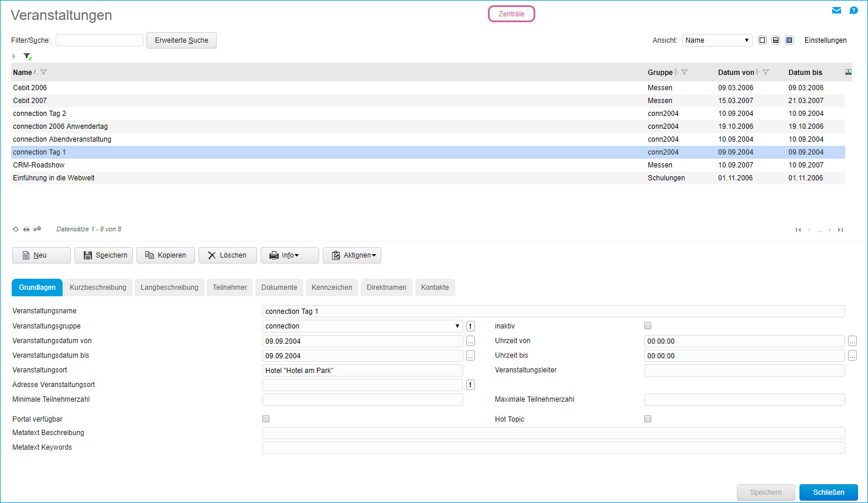Click the Veranstaltungsname field
This screenshot has height=503, width=868.
pos(553,312)
